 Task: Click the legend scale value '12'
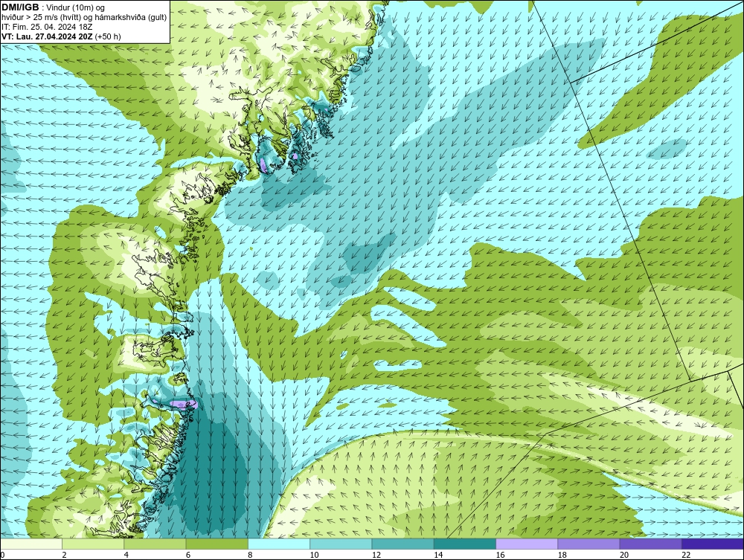coord(376,555)
